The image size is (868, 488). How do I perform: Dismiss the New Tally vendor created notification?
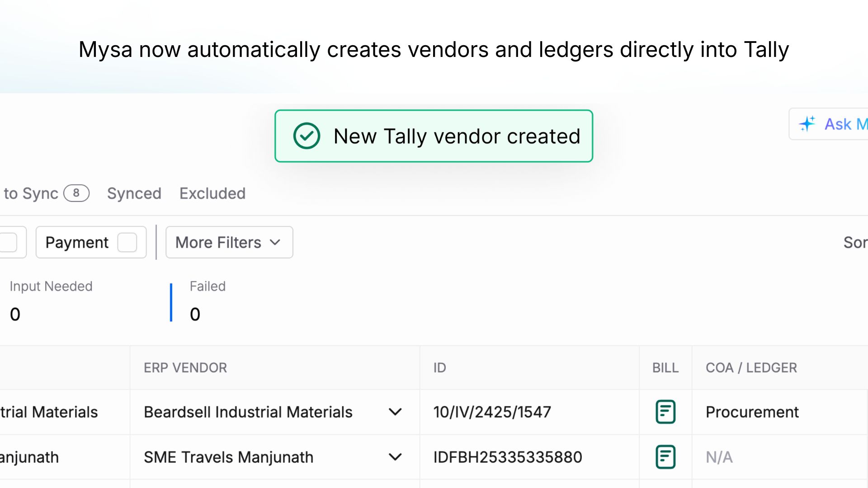(x=434, y=136)
